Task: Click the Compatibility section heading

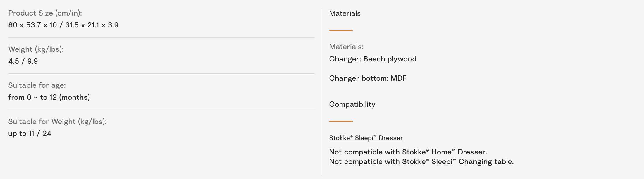Action: 352,104
